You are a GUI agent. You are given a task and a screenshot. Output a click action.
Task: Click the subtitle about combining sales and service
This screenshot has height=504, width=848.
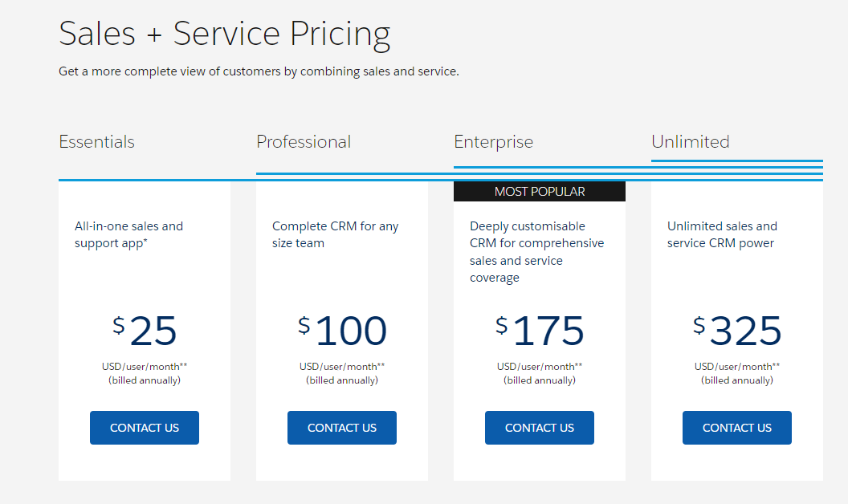coord(259,71)
